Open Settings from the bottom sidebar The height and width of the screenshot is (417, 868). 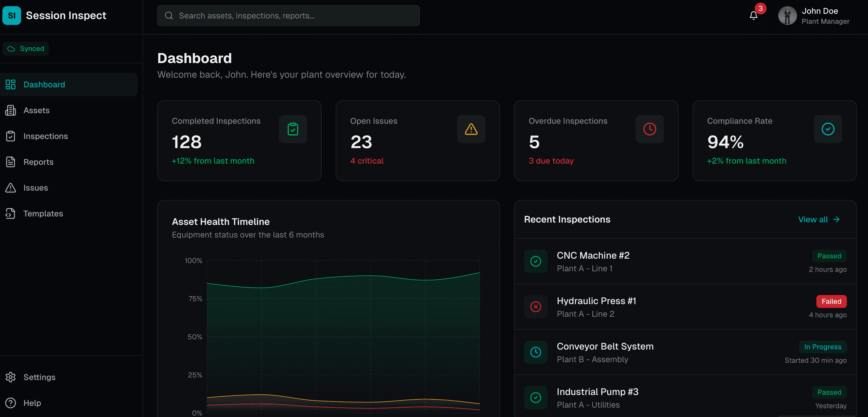point(39,377)
